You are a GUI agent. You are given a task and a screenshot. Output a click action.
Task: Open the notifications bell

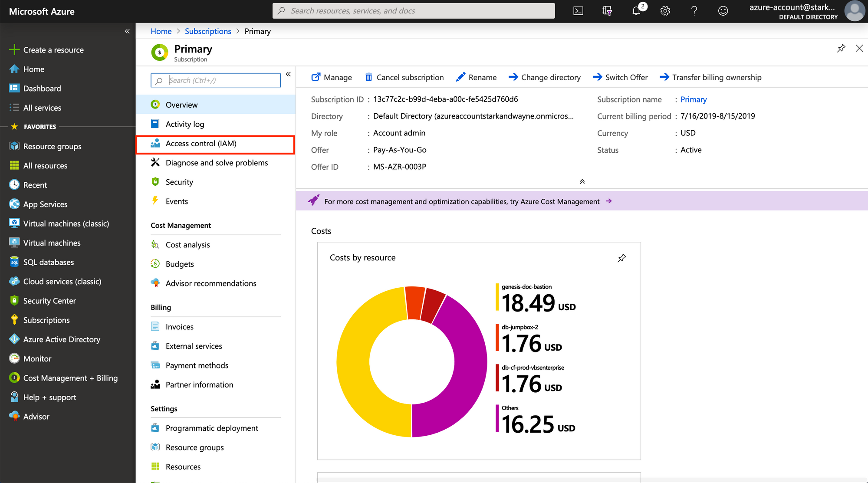[x=637, y=11]
